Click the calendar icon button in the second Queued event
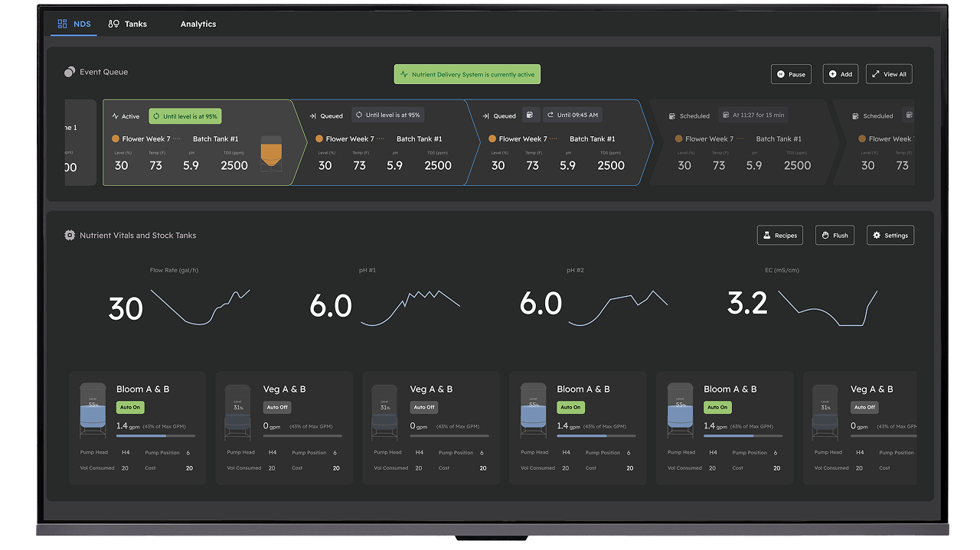Screen dimensions: 980x550 531,115
